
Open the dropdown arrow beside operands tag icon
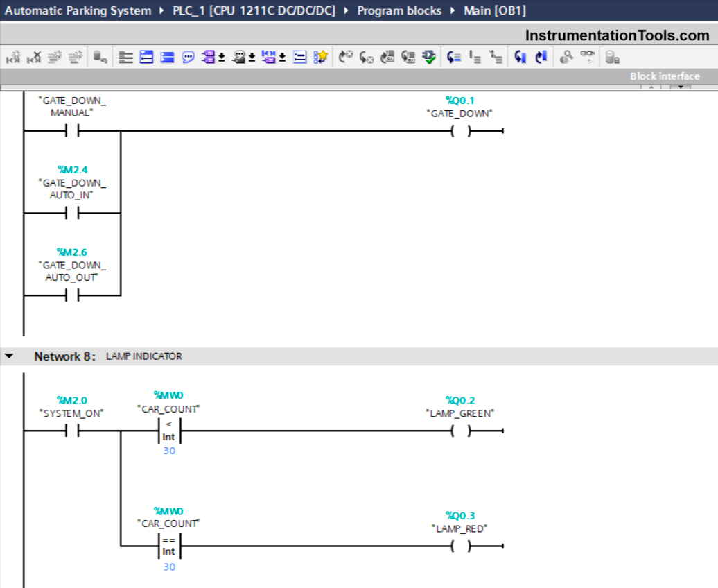point(222,58)
